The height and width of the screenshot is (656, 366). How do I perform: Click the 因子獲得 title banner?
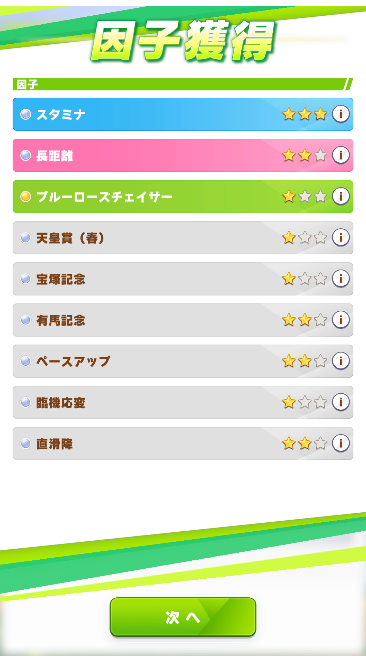(x=183, y=41)
